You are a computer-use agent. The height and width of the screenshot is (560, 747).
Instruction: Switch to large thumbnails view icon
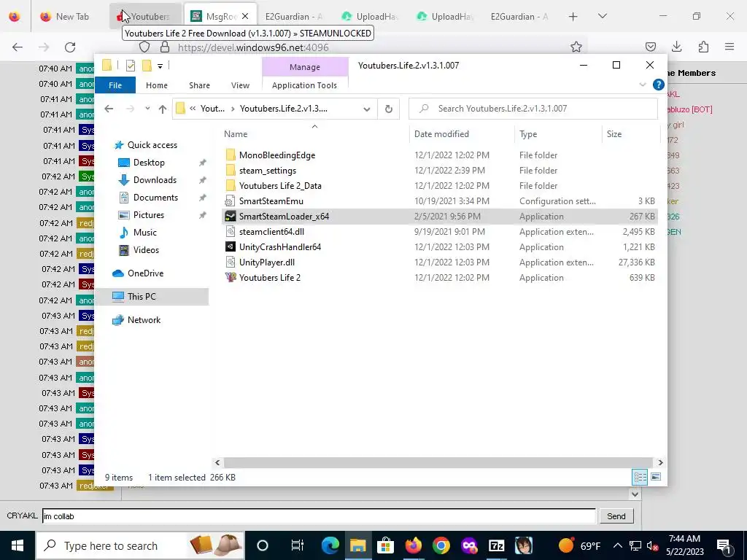(656, 477)
